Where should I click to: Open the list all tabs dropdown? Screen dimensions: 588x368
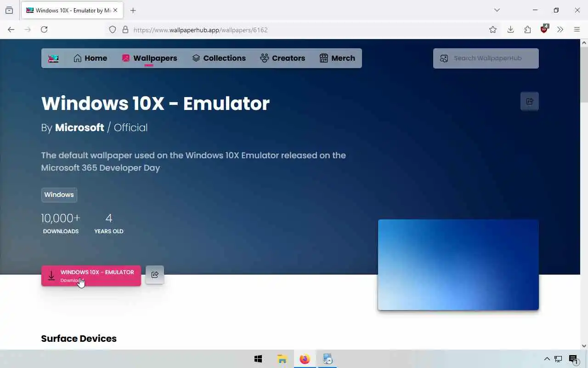click(x=497, y=10)
